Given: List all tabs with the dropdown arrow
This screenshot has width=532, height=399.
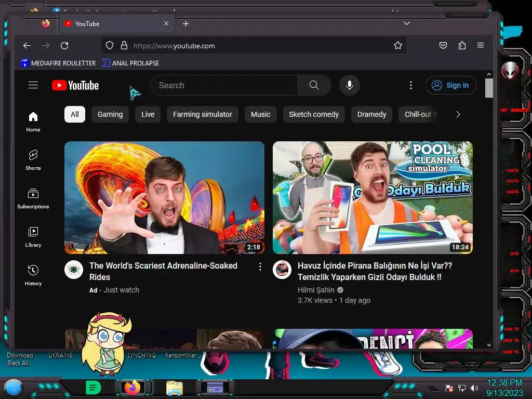Looking at the screenshot, I should (x=406, y=23).
